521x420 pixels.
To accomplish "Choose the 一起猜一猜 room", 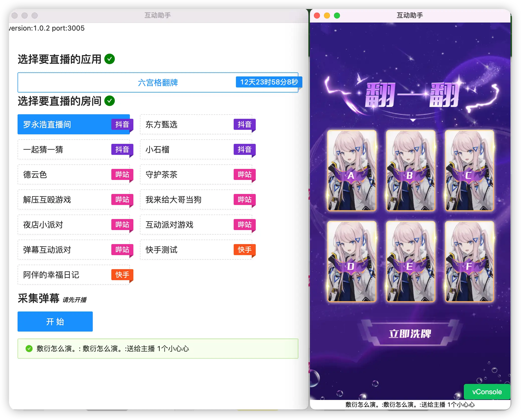I will pos(73,149).
